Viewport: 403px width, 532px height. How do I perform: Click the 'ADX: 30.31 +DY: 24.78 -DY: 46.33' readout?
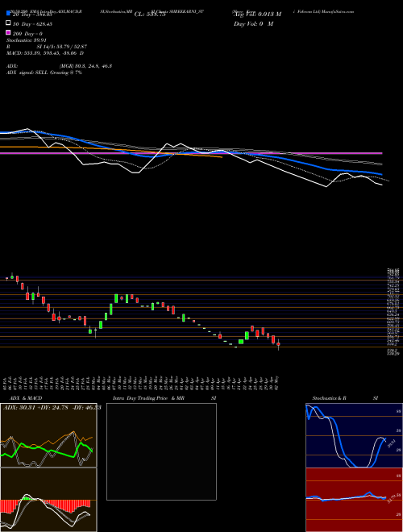[52, 407]
